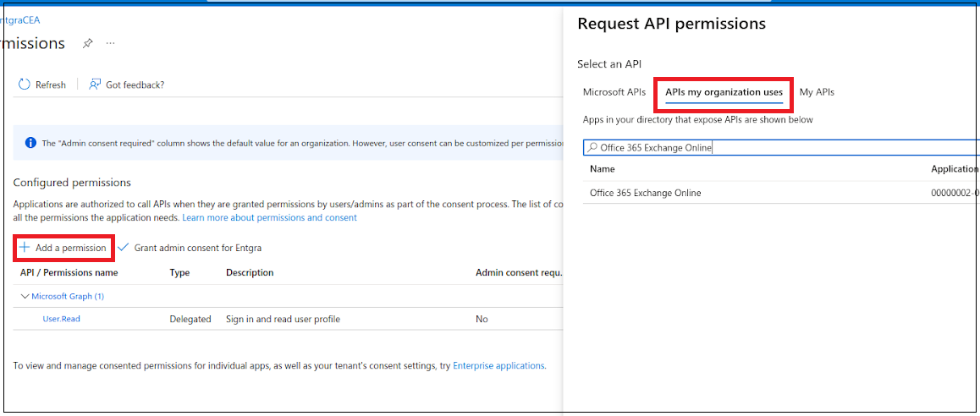Click the search magnifier icon in API search box
980x416 pixels.
[x=592, y=148]
